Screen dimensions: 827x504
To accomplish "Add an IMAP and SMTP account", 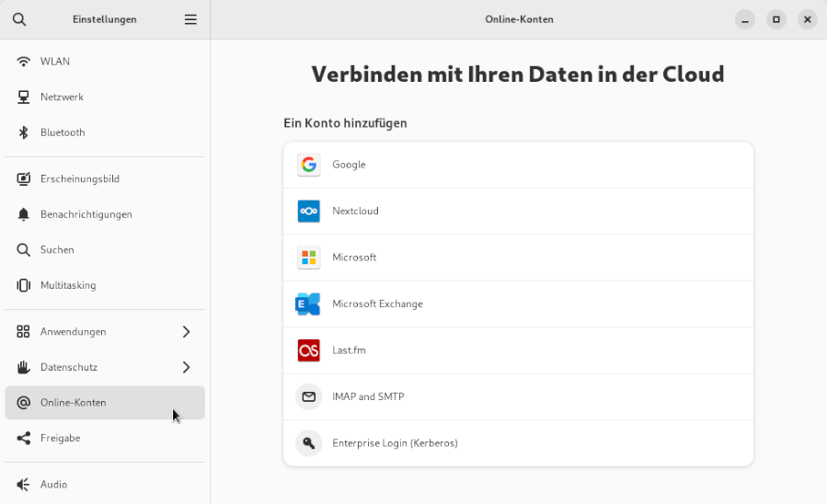I will [519, 396].
